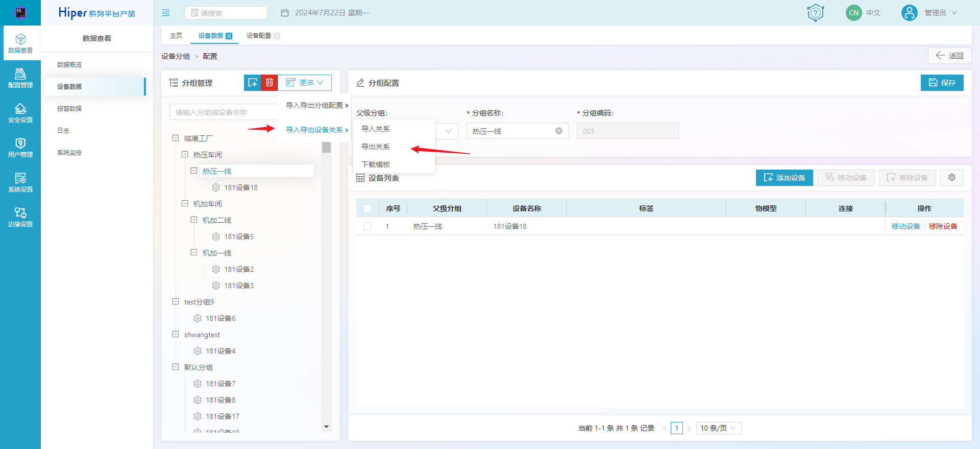Click the 返回 button
Screen dimensions: 980x449
pos(950,56)
